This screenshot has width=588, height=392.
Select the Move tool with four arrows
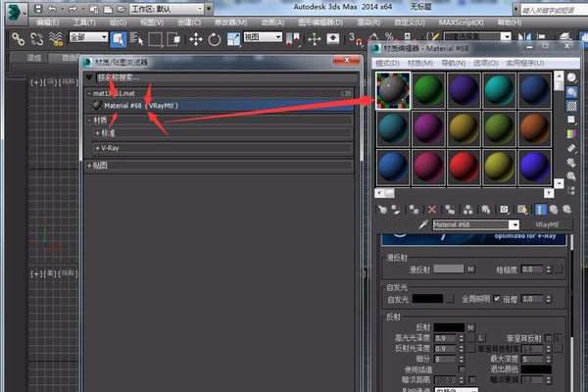point(196,39)
